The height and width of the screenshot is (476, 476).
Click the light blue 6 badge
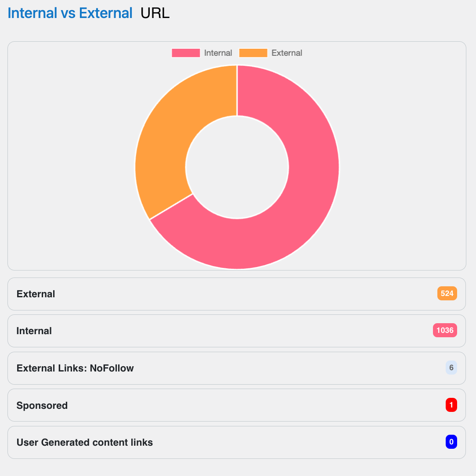click(451, 368)
